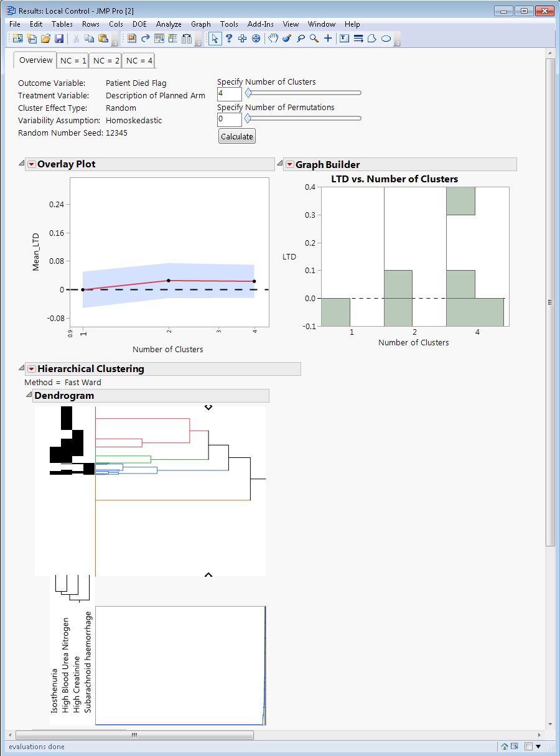Choose the Crosshairs tool
Screen dimensions: 560x756
[328, 39]
